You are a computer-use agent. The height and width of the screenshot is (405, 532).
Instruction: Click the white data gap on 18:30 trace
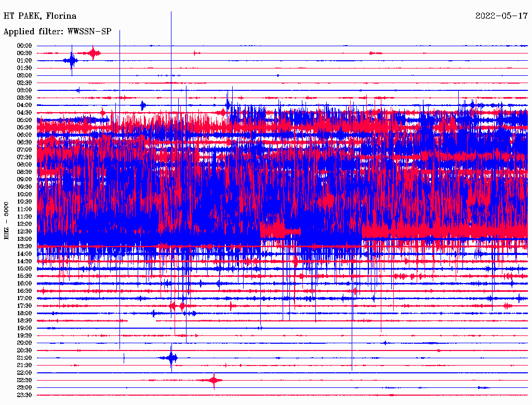pyautogui.click(x=141, y=321)
